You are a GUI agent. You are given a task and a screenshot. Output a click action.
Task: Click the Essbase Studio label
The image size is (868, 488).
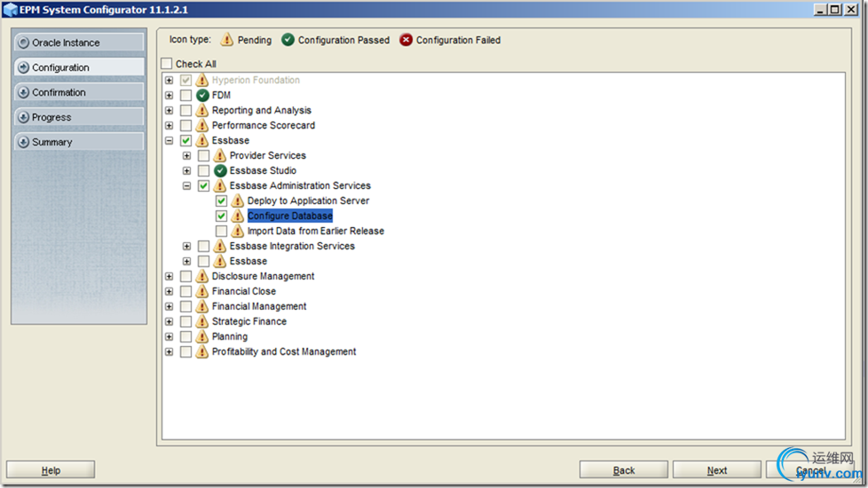coord(263,170)
